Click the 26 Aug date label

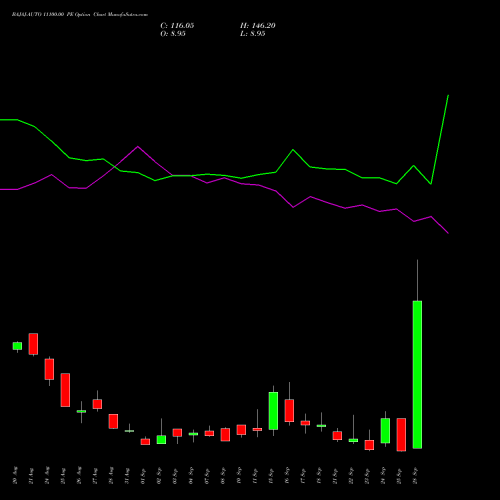(x=79, y=475)
